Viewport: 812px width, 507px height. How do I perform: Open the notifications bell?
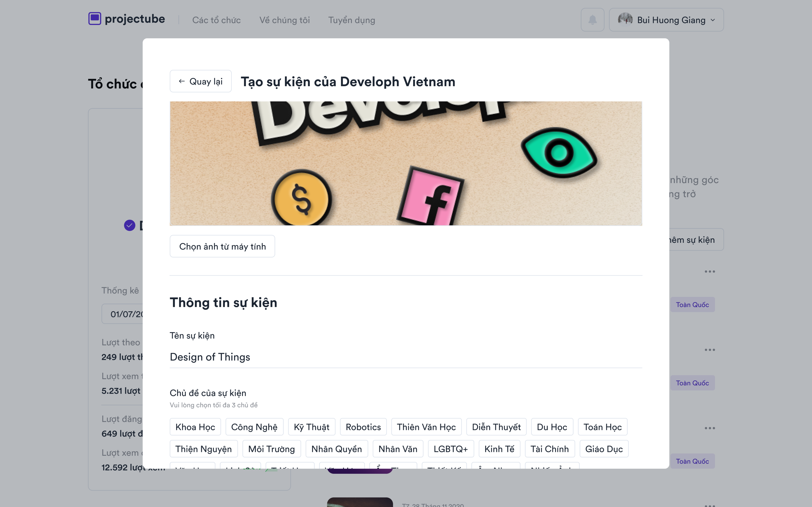click(x=592, y=20)
